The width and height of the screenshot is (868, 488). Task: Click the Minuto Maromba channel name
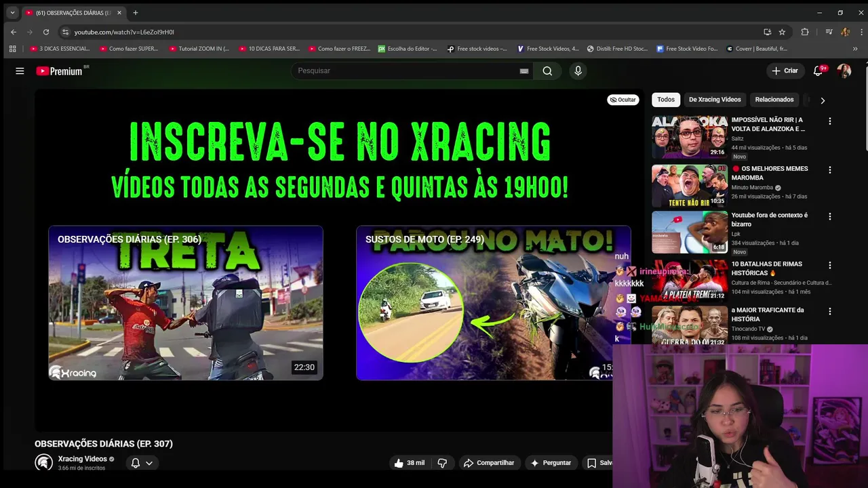click(752, 187)
